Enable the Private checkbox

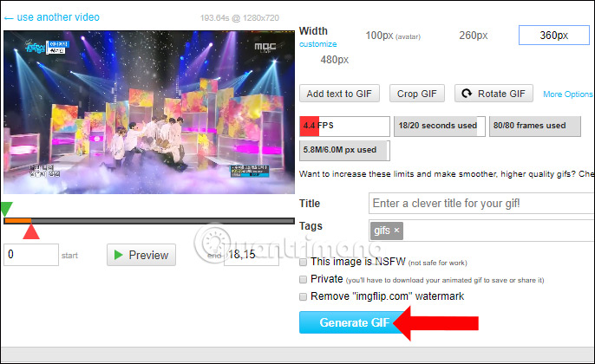click(x=303, y=279)
